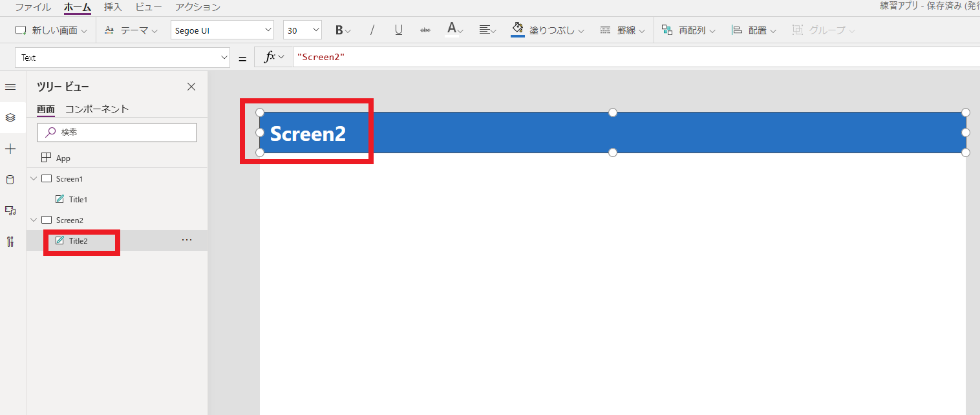Select the 画面 tab in tree view
This screenshot has height=415, width=980.
(46, 109)
